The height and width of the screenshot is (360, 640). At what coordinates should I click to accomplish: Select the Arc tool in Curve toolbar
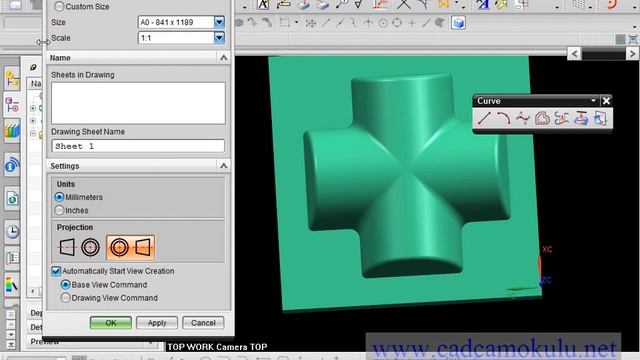503,119
